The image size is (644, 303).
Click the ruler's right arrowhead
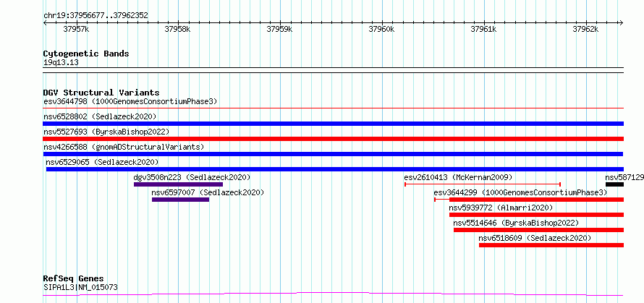pyautogui.click(x=621, y=23)
